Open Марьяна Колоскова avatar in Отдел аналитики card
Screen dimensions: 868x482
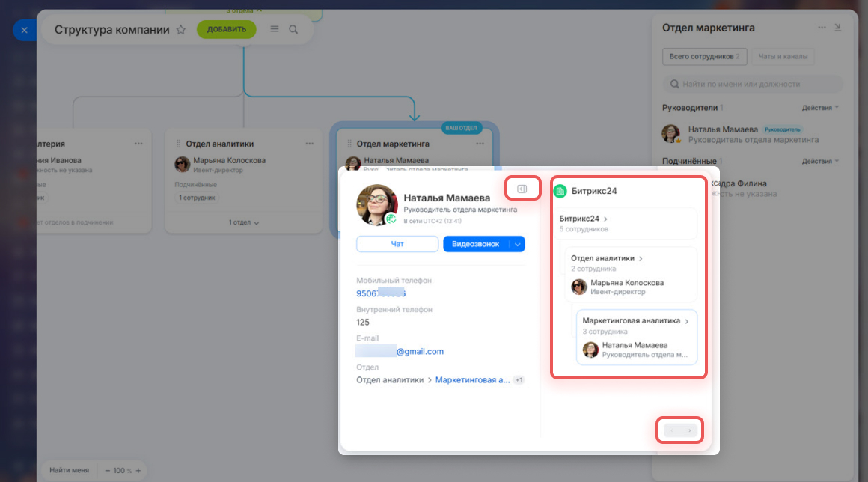click(x=182, y=165)
